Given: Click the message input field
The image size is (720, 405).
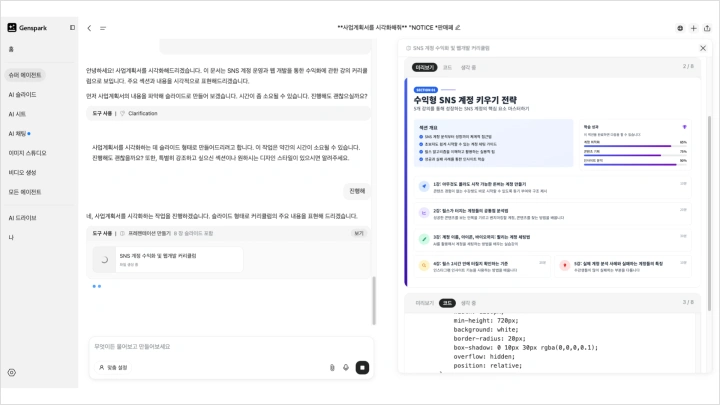Looking at the screenshot, I should click(x=228, y=346).
